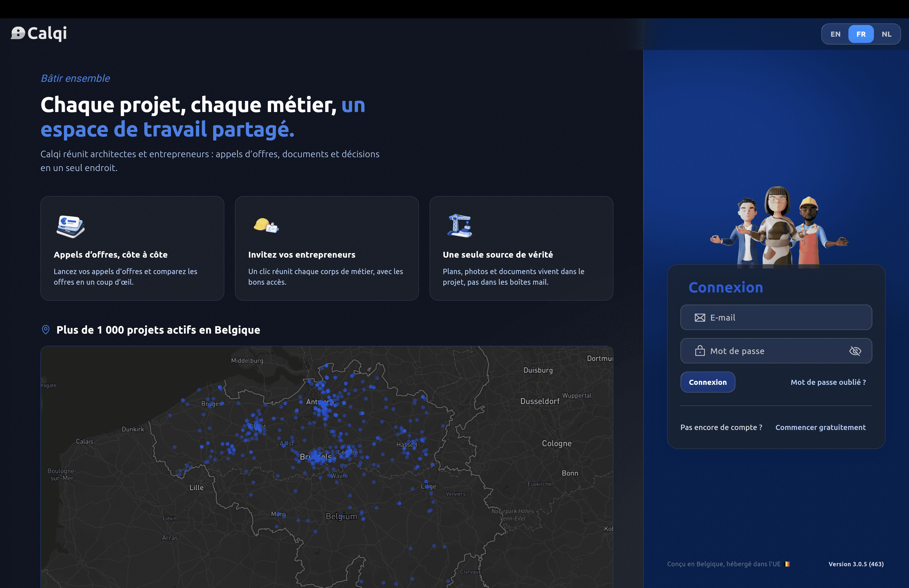Click the construction crane icon
The width and height of the screenshot is (909, 588).
(460, 225)
